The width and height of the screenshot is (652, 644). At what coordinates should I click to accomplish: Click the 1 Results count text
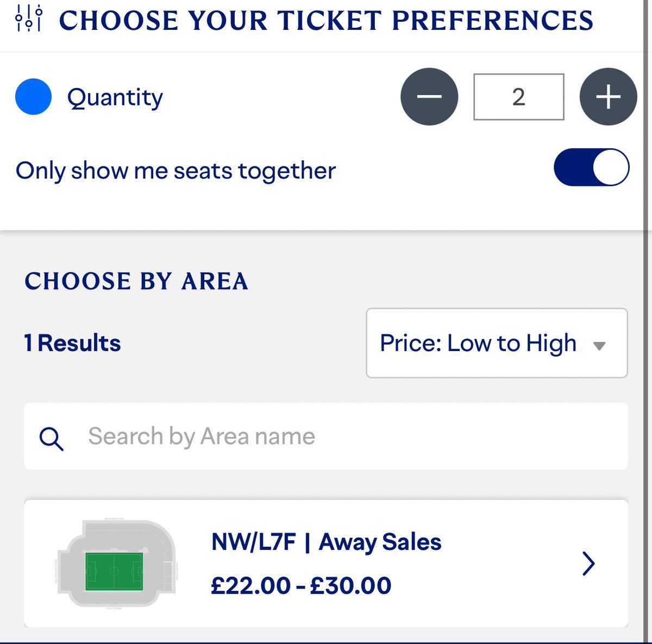[72, 343]
